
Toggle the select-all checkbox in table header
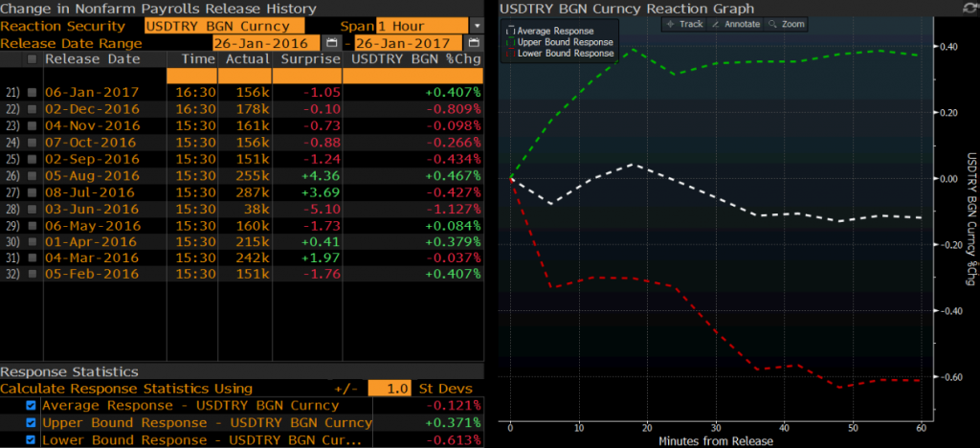pos(32,59)
